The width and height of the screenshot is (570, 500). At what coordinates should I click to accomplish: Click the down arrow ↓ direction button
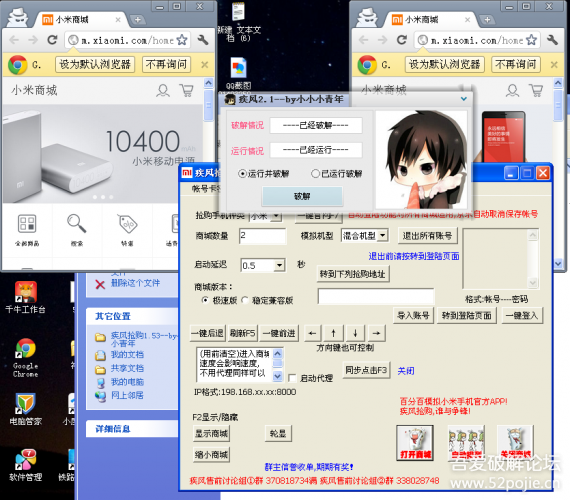[355, 333]
